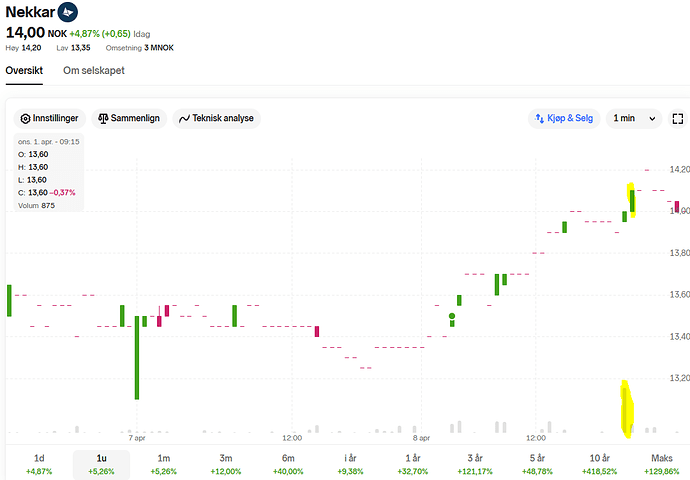
Task: Click the fullscreen expand chart icon
Action: click(x=677, y=118)
